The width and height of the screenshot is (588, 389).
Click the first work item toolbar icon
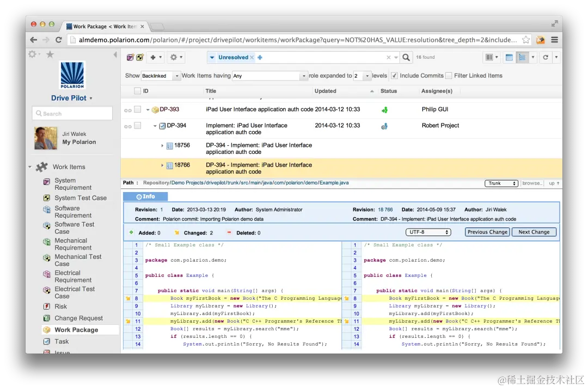[130, 57]
